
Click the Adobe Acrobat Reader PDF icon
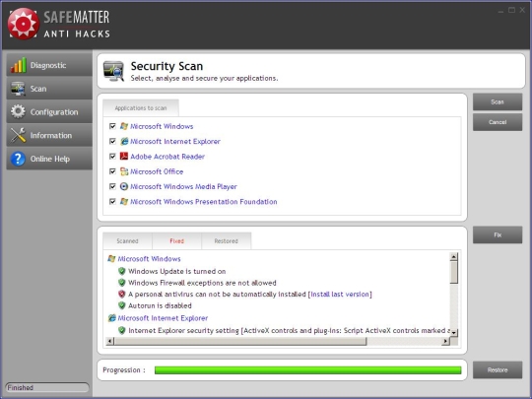[124, 156]
